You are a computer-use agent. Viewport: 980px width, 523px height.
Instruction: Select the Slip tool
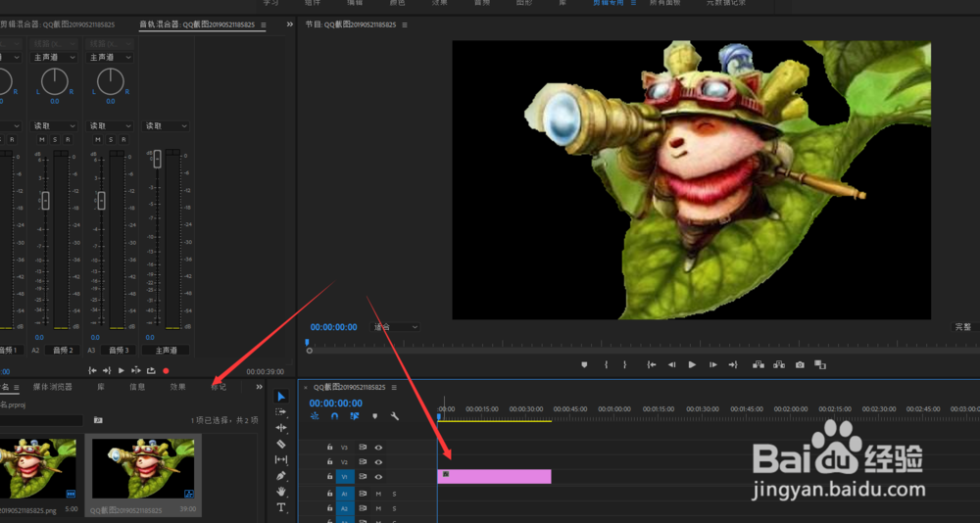click(281, 460)
